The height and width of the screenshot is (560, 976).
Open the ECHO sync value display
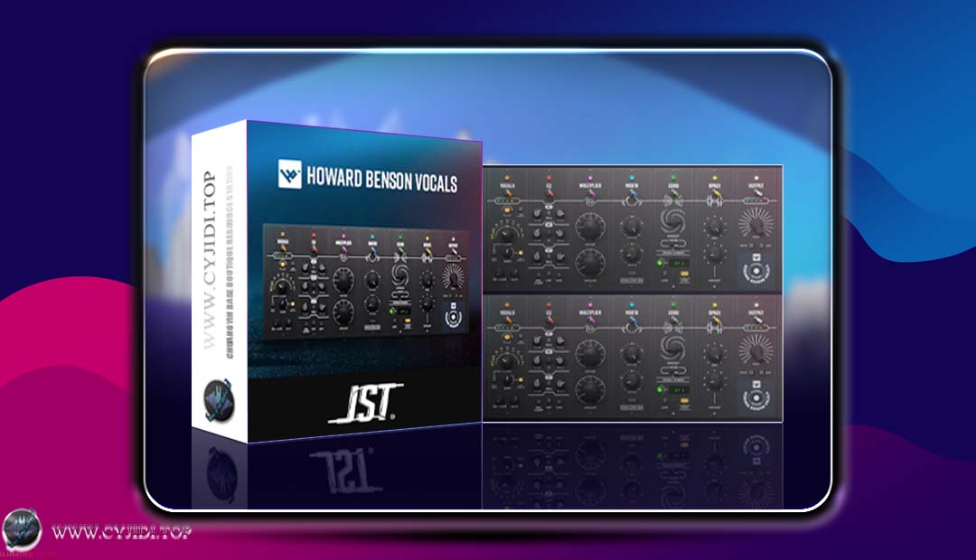(x=679, y=262)
